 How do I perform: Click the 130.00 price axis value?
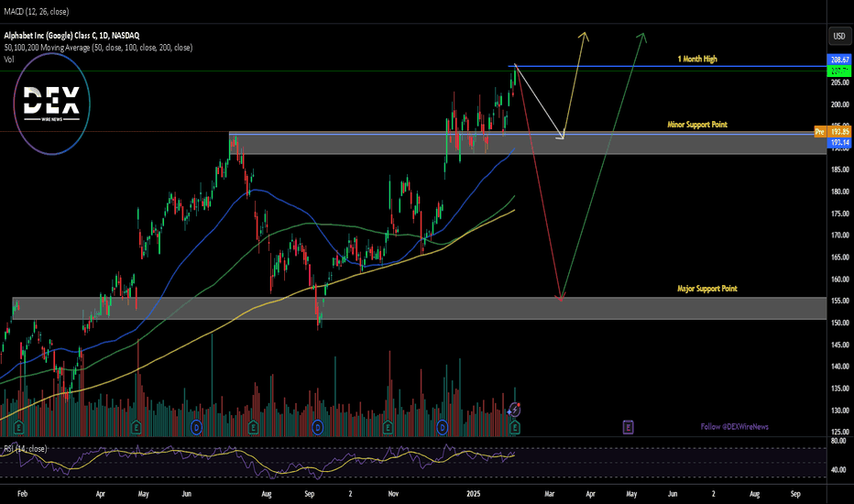point(839,411)
